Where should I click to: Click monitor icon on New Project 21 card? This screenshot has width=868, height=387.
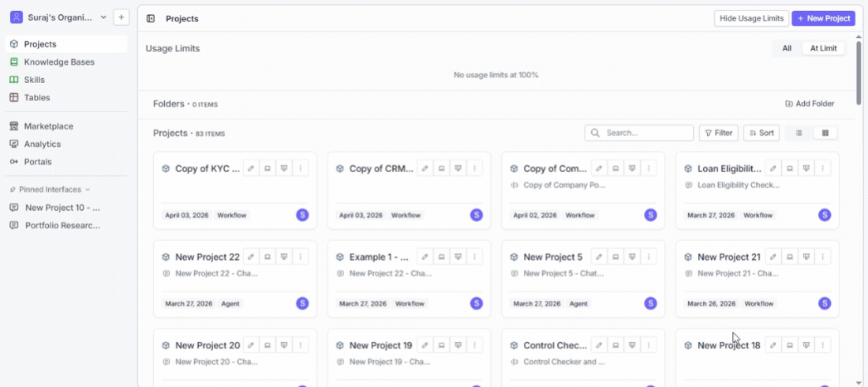coord(806,257)
